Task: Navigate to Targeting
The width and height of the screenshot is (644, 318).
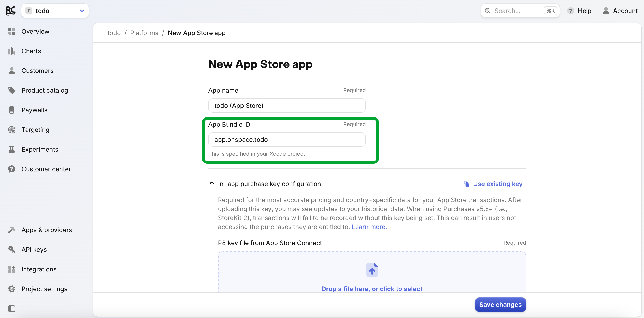Action: click(35, 130)
